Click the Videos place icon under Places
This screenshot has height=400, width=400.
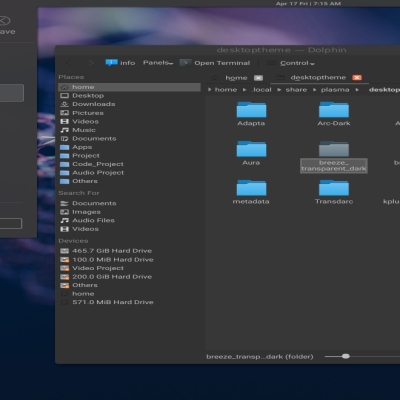[x=64, y=121]
